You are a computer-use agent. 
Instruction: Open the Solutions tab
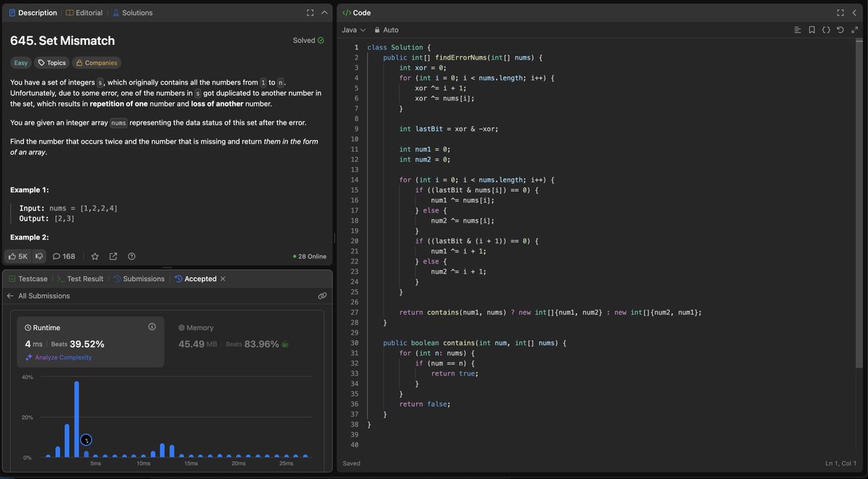pyautogui.click(x=132, y=13)
